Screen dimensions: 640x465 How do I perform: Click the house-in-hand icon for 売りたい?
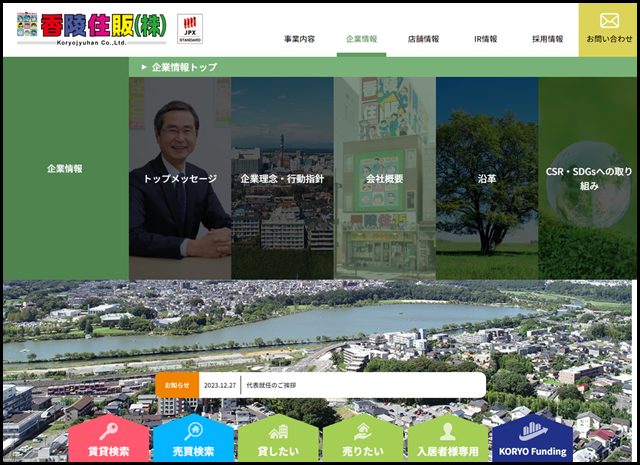(363, 432)
